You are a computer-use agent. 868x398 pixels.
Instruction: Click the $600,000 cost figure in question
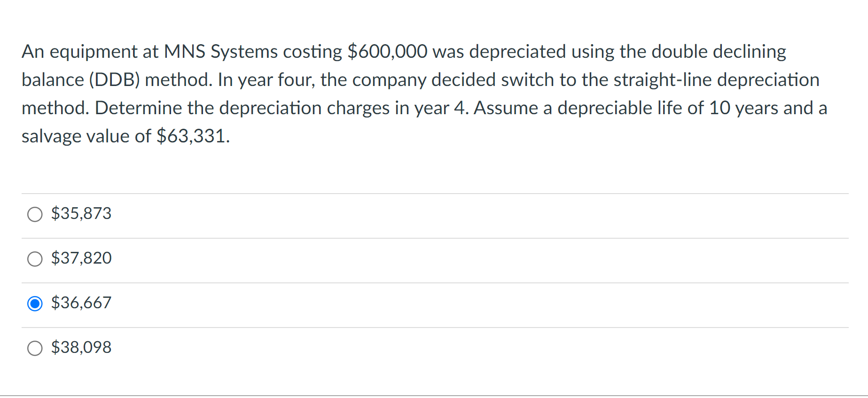tap(386, 52)
